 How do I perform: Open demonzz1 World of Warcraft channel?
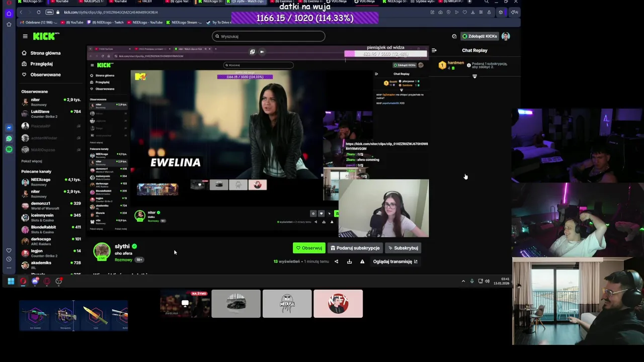(50, 206)
